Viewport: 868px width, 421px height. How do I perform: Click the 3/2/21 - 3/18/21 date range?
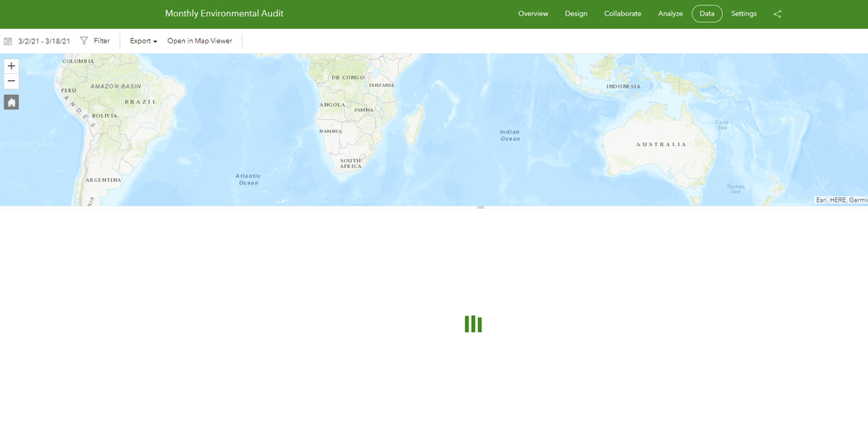coord(44,42)
